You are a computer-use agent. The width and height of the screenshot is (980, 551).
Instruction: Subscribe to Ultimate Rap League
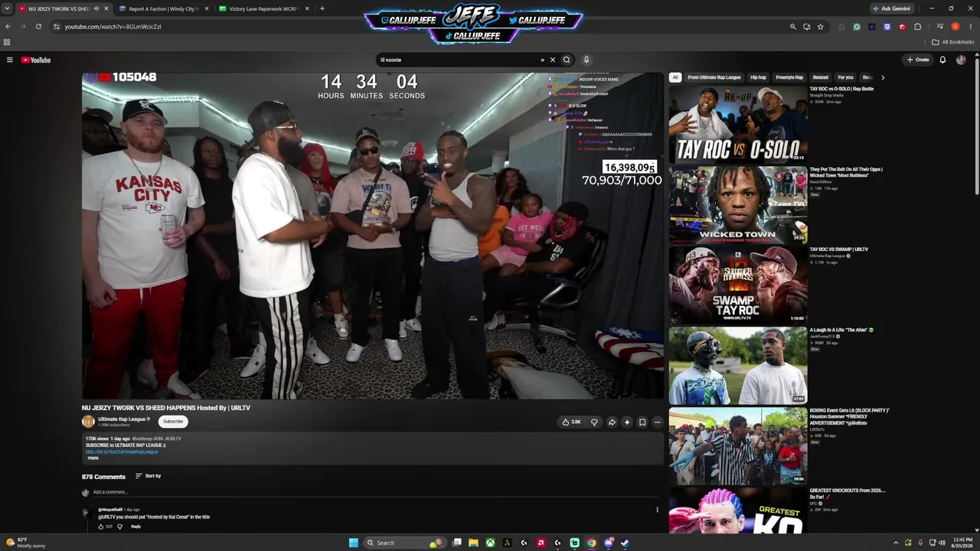click(x=173, y=422)
